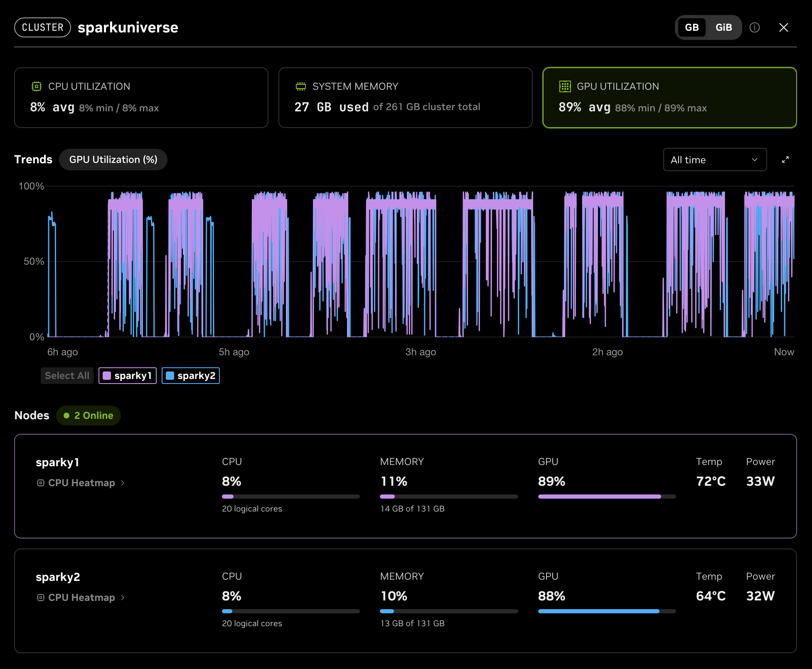
Task: Click the '2h ago' chart axis label
Action: coord(607,352)
